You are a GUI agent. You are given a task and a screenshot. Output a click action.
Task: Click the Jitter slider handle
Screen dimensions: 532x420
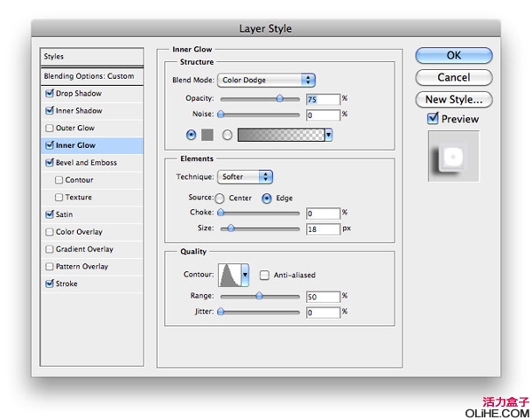[221, 312]
